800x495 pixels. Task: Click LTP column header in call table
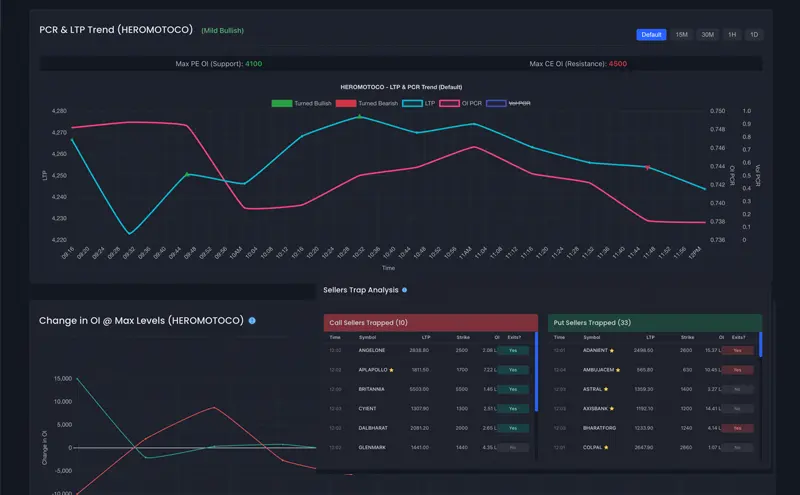[x=426, y=337]
